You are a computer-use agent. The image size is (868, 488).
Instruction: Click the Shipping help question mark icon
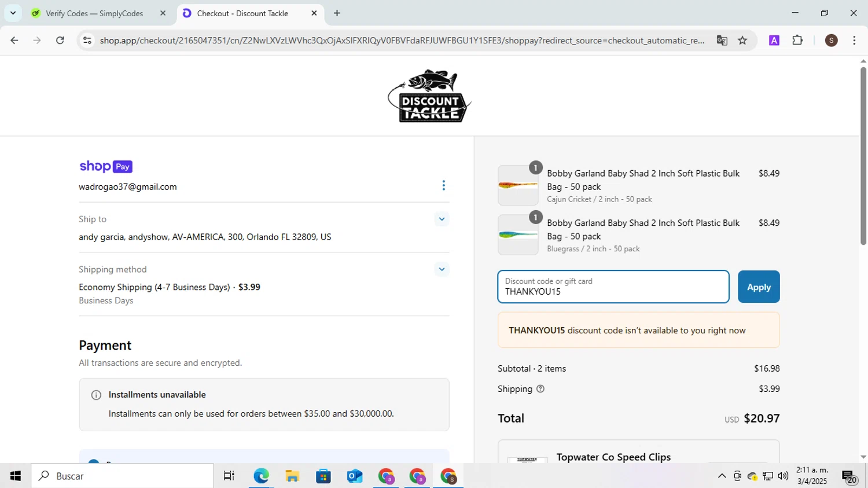pos(540,389)
